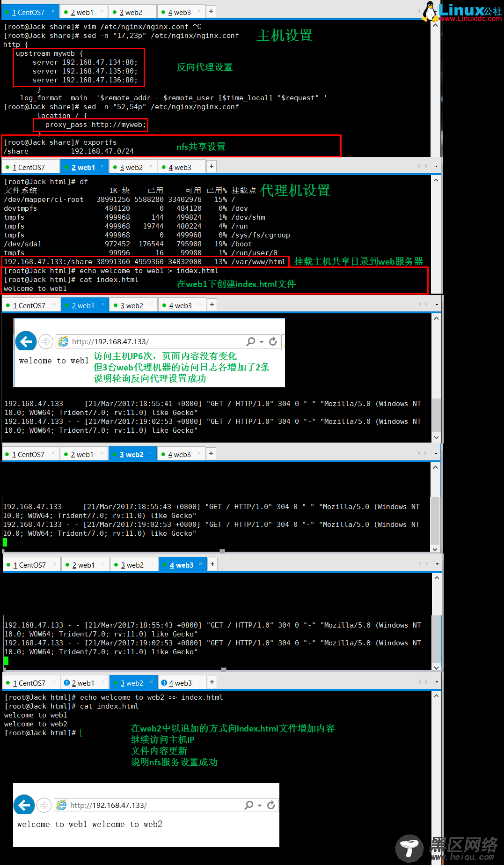Click tab-scroll left arrow in pane with web3 active

[x=420, y=563]
